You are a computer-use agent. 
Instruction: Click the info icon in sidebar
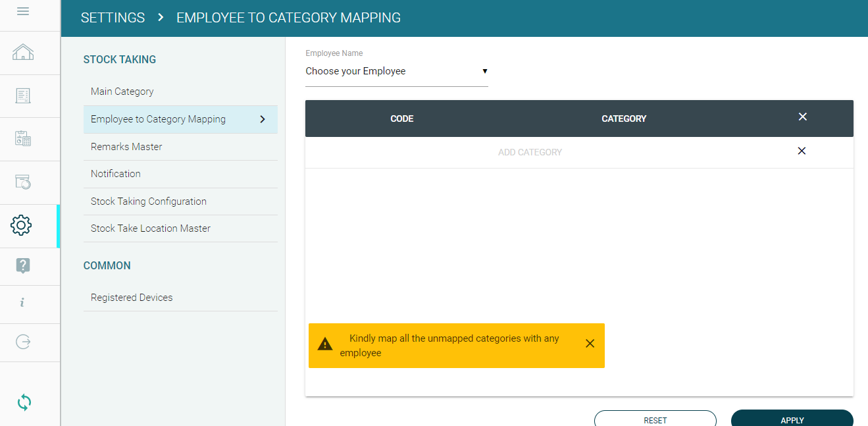click(x=22, y=303)
